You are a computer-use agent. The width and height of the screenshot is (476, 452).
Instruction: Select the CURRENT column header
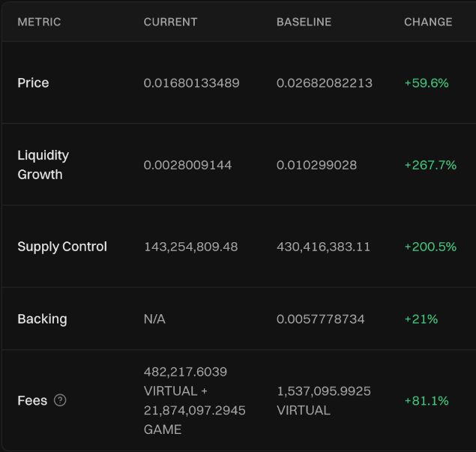tap(170, 22)
